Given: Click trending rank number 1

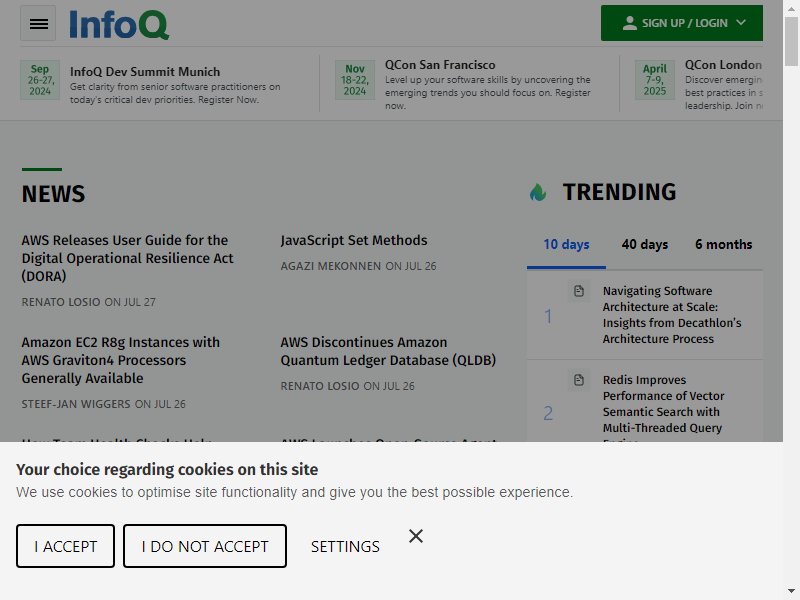Looking at the screenshot, I should pyautogui.click(x=548, y=316).
